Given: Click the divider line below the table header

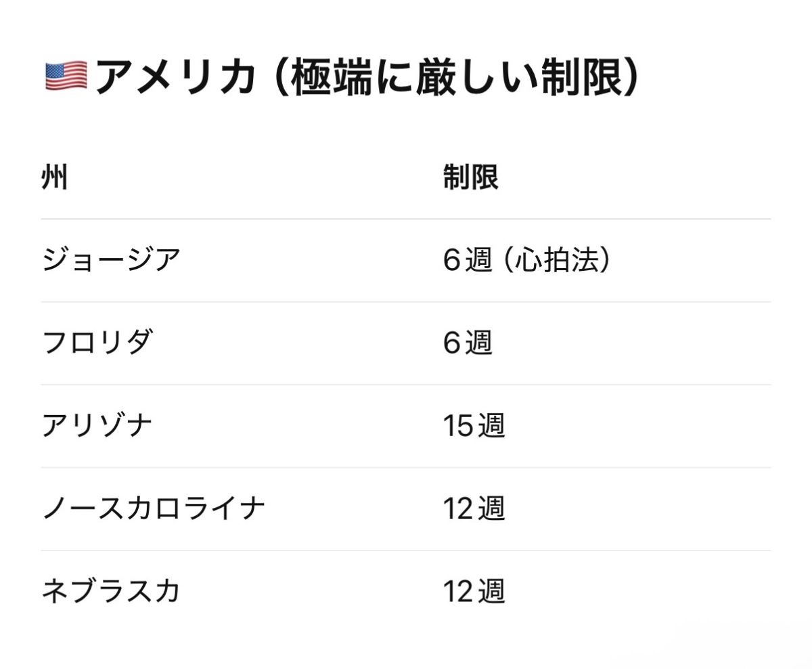Looking at the screenshot, I should 406,219.
